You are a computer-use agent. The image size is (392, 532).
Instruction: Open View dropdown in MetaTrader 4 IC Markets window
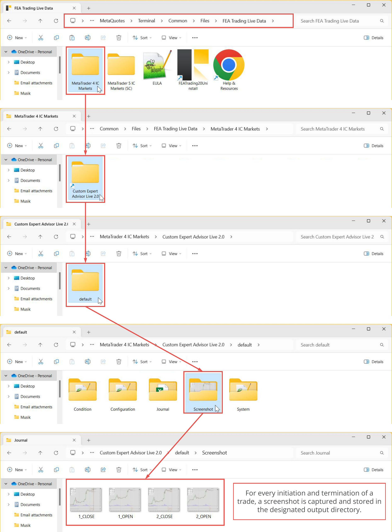tap(171, 146)
